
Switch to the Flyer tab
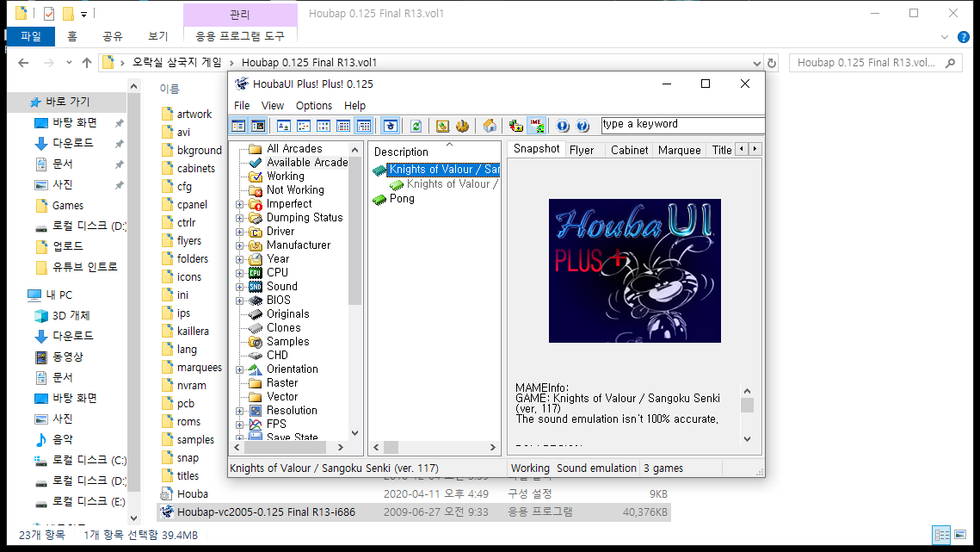(x=582, y=150)
